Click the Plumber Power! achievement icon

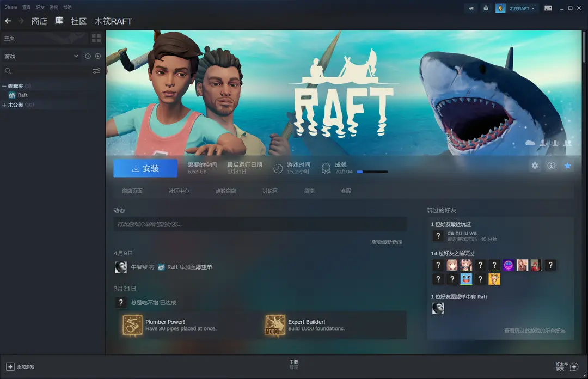click(132, 325)
